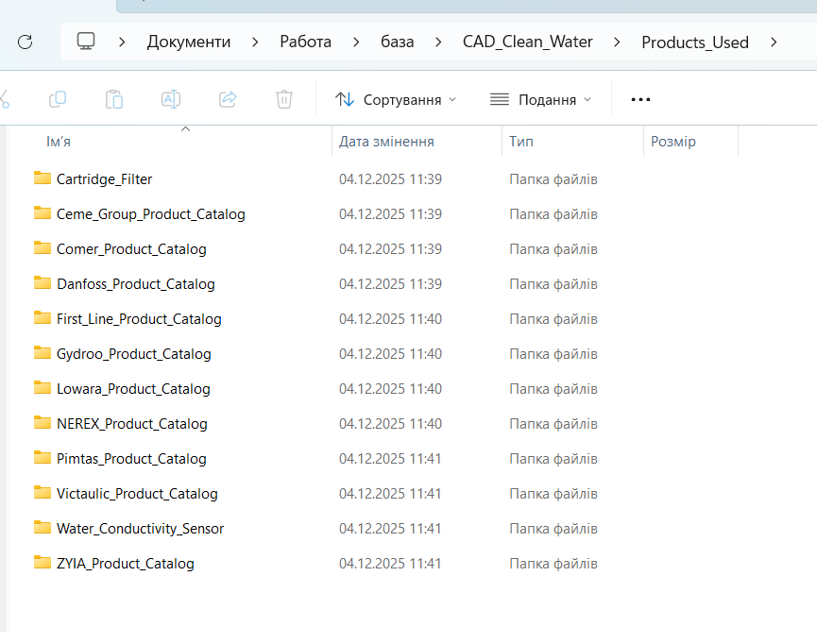The image size is (817, 644).
Task: Select the Gydroo_Product_Catalog folder icon
Action: (43, 353)
